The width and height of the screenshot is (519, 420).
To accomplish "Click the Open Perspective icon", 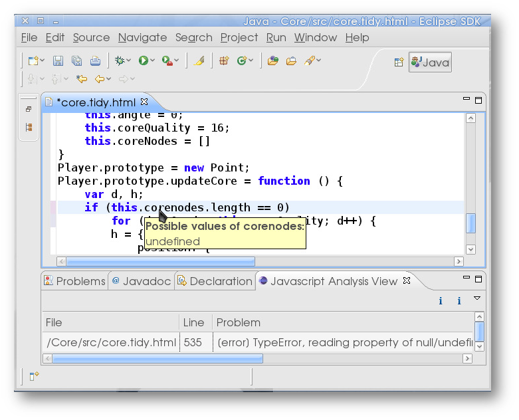I will tap(399, 62).
